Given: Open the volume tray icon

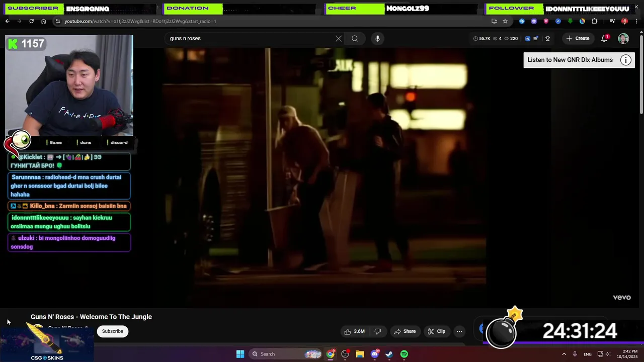Looking at the screenshot, I should click(608, 354).
